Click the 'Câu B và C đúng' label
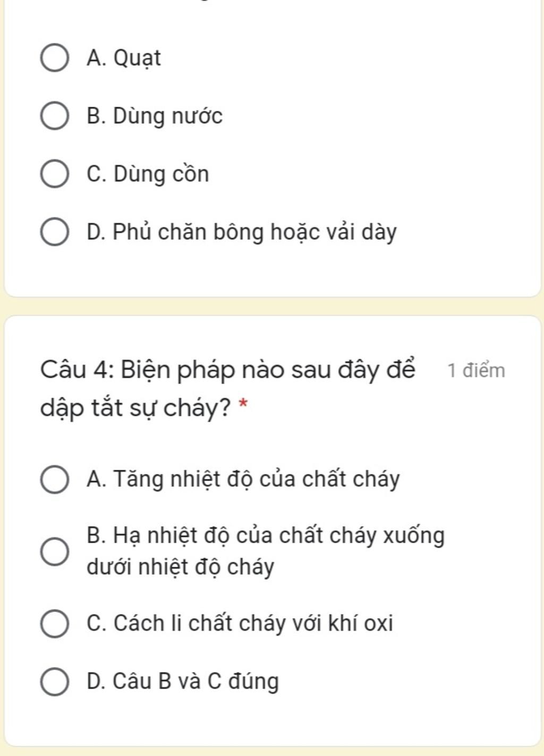This screenshot has width=544, height=756. (195, 682)
